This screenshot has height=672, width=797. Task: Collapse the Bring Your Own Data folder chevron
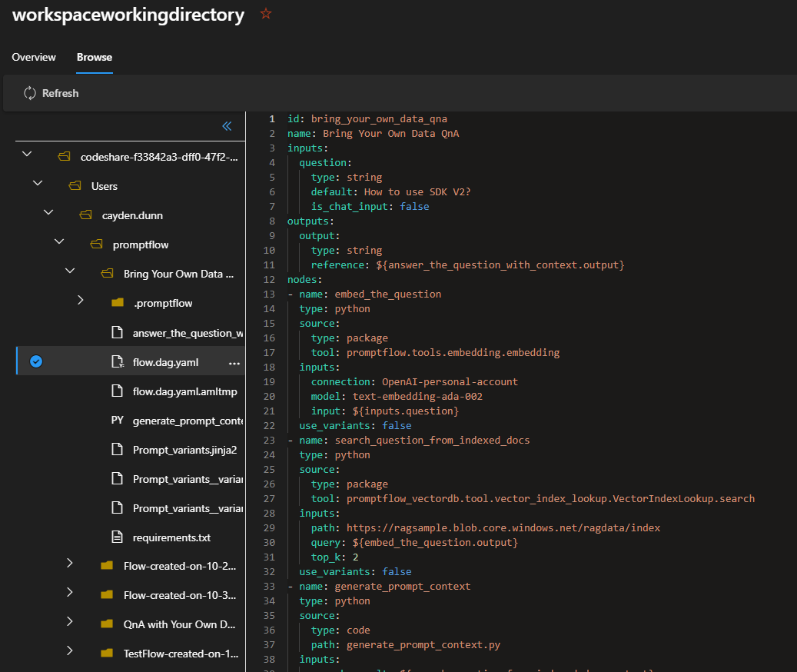coord(70,271)
